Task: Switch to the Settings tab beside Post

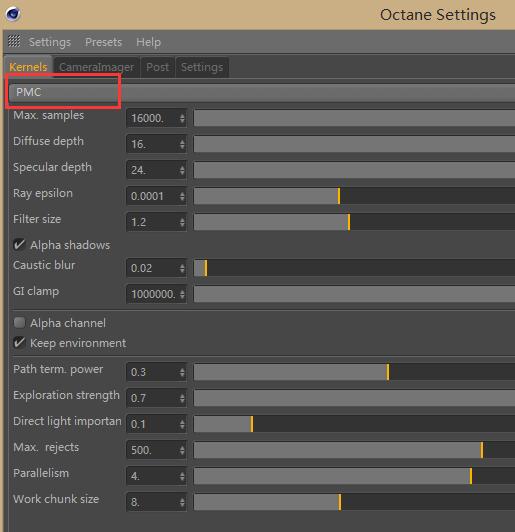Action: 202,67
